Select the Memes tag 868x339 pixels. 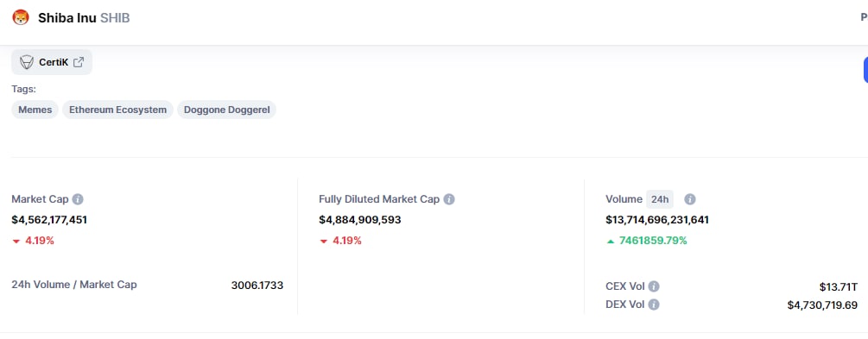click(x=35, y=110)
